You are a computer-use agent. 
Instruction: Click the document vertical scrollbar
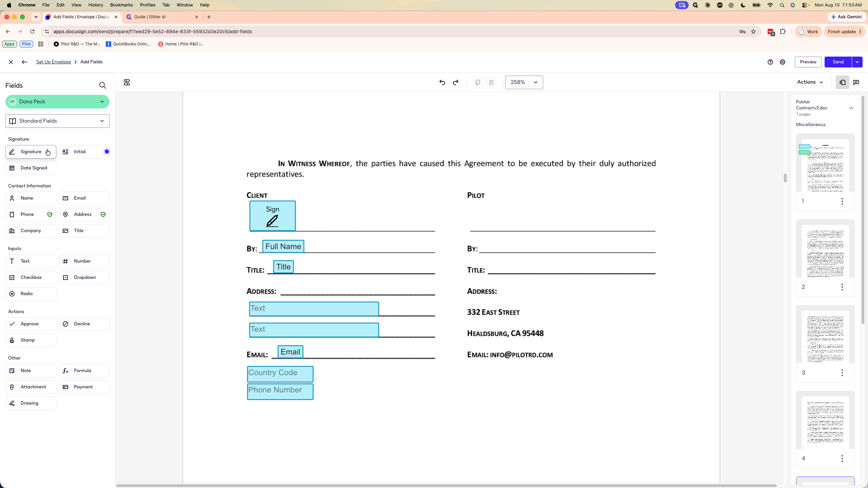pos(785,178)
